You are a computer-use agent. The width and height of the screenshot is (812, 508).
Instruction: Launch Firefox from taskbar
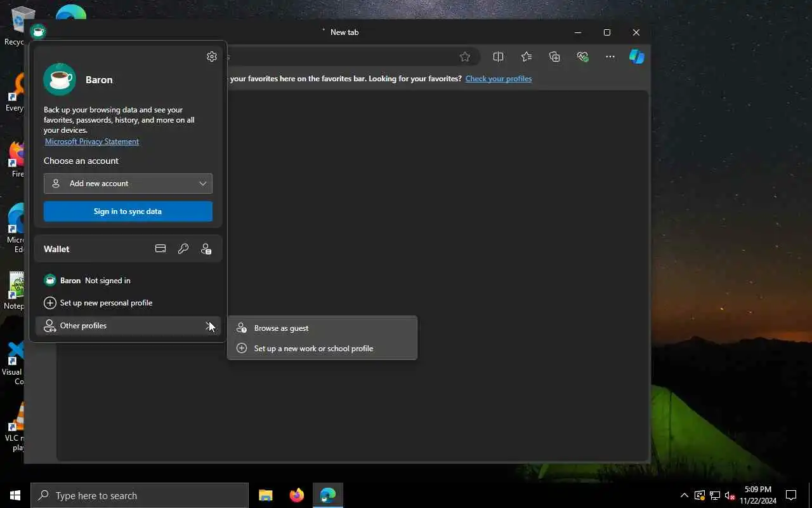(297, 495)
